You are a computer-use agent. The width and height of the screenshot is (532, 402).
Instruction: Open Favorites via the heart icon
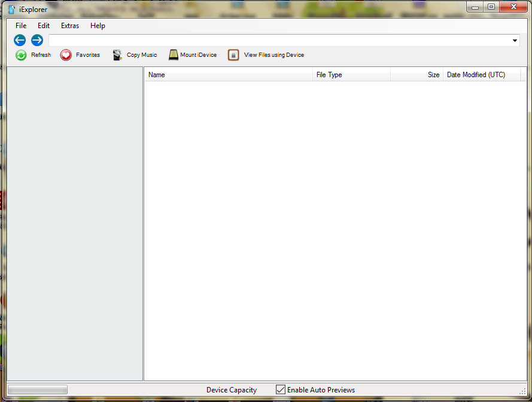[66, 55]
